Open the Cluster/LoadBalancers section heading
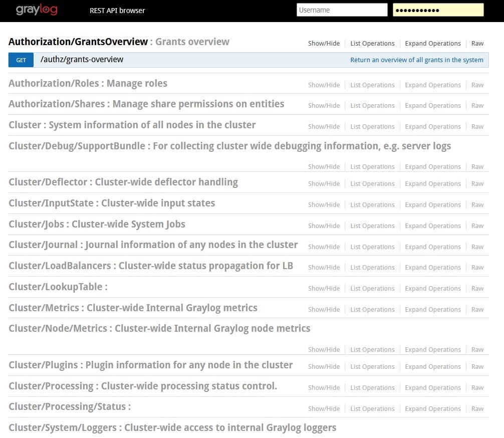Image resolution: width=504 pixels, height=438 pixels. click(x=150, y=266)
